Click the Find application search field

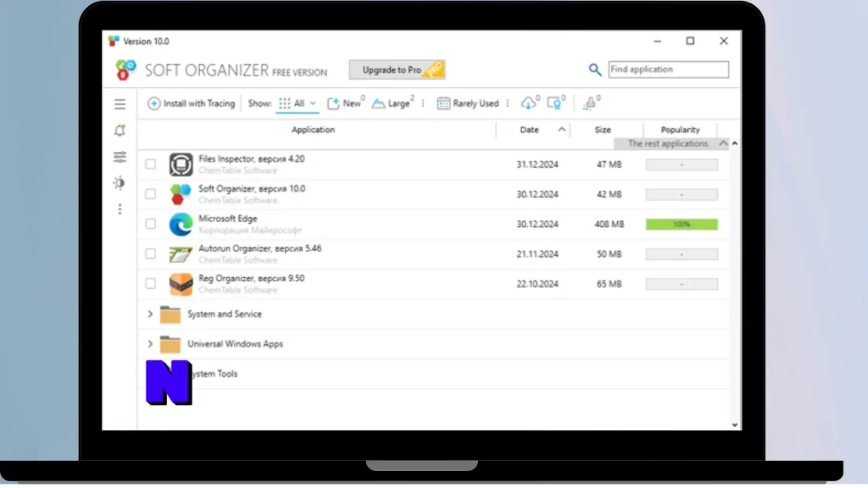click(668, 69)
